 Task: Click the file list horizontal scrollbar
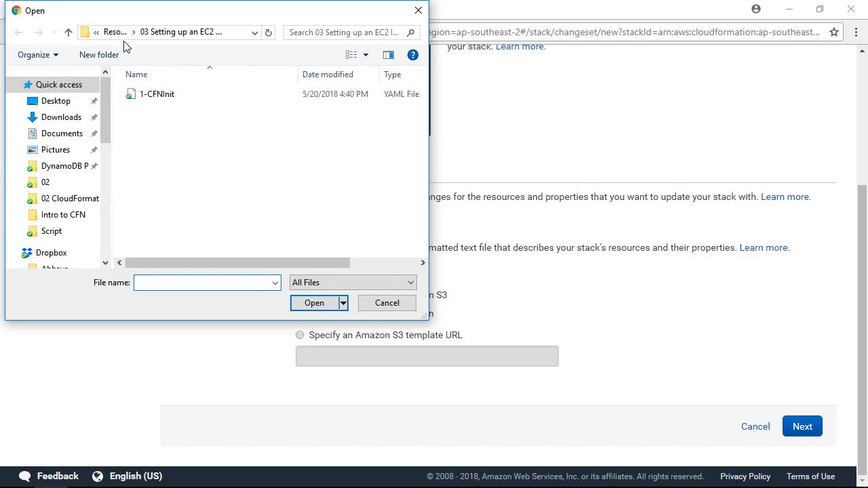coord(237,263)
